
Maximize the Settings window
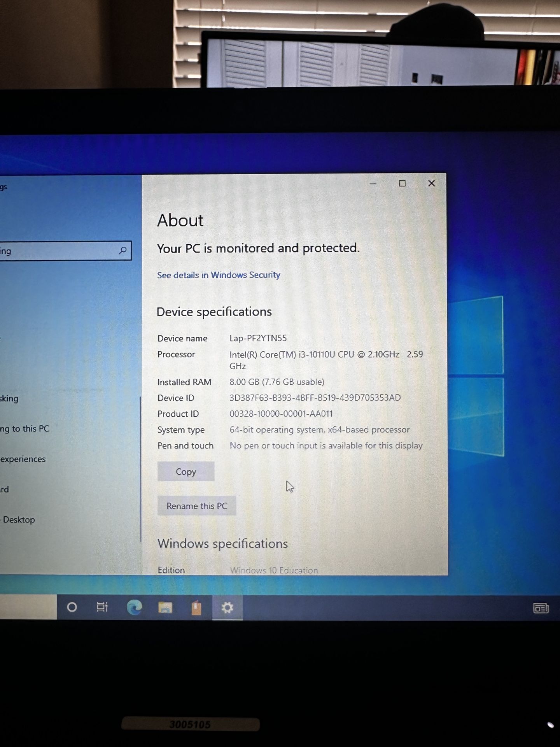[402, 183]
